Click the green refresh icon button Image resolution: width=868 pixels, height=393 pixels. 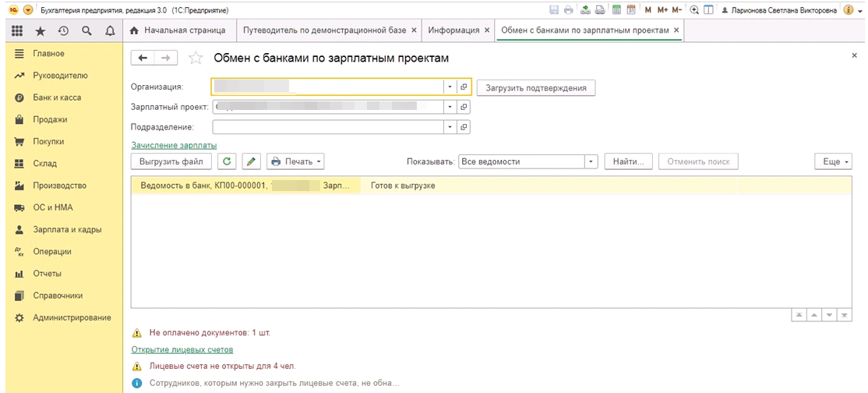click(227, 162)
